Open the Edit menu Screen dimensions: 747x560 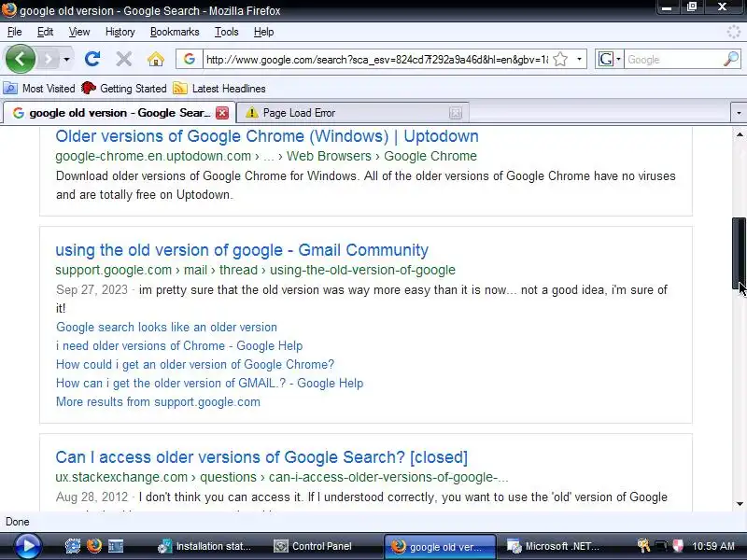[45, 32]
